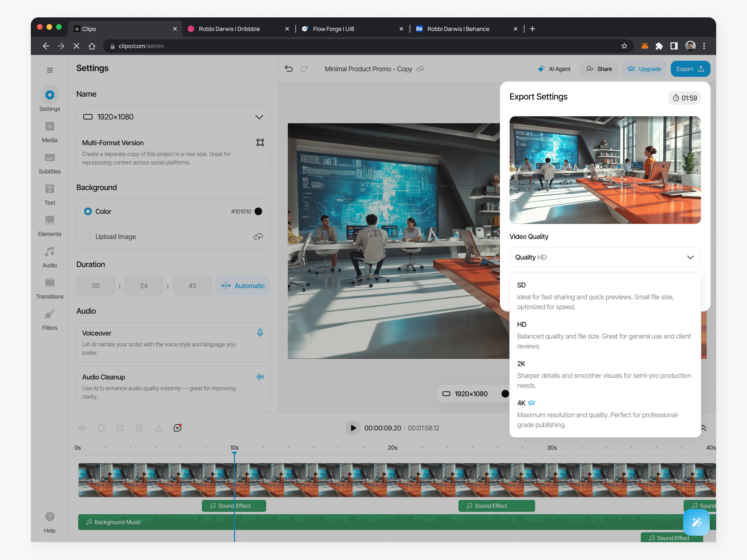
Task: Collapse the export settings panel chevron
Action: 704,428
